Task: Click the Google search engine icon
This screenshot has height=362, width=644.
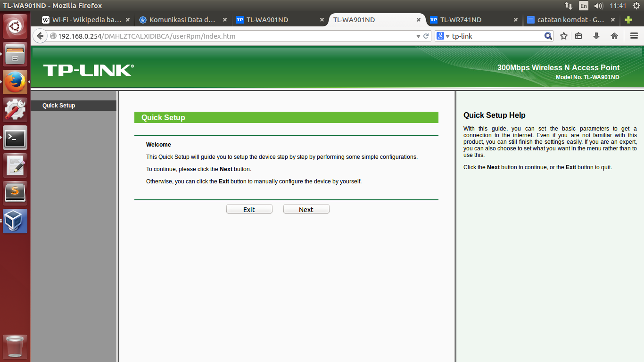Action: click(440, 36)
